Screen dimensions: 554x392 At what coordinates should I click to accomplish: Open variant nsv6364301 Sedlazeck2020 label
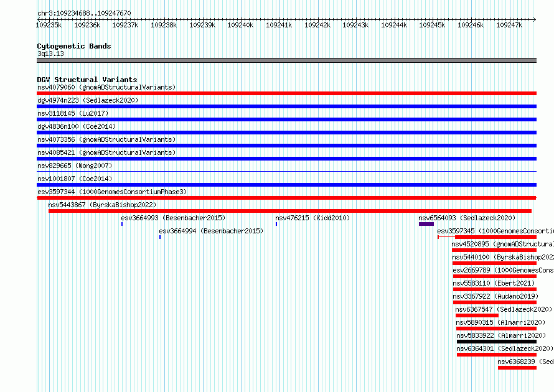[505, 348]
